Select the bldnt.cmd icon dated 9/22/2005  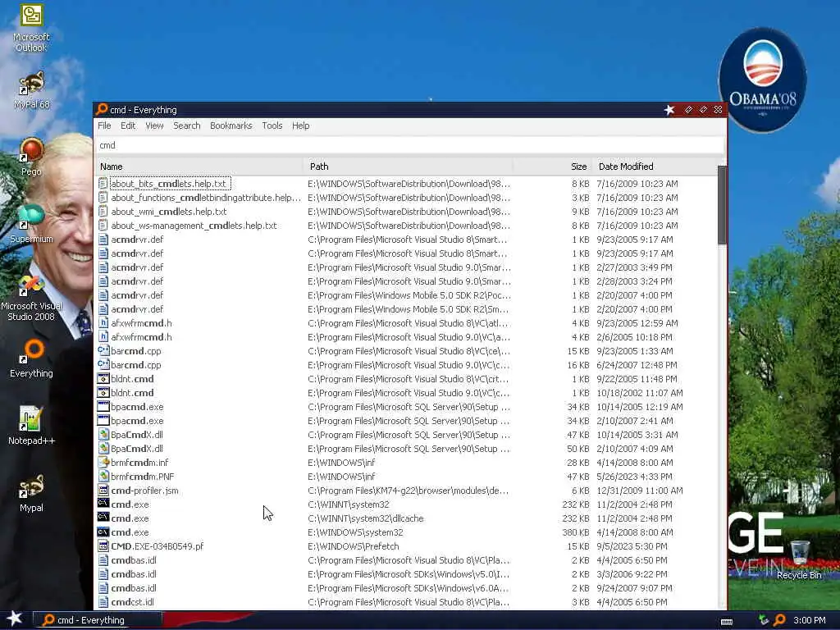tap(103, 379)
